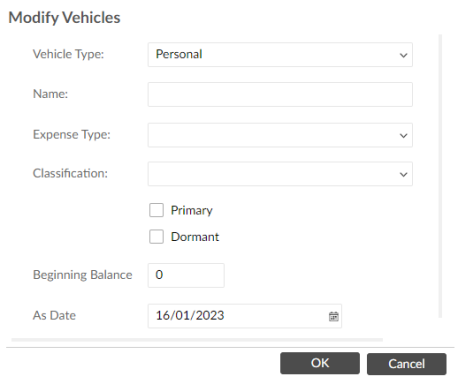Click the horizontal scrollbar below As Date
This screenshot has height=384, width=458.
[x=197, y=340]
